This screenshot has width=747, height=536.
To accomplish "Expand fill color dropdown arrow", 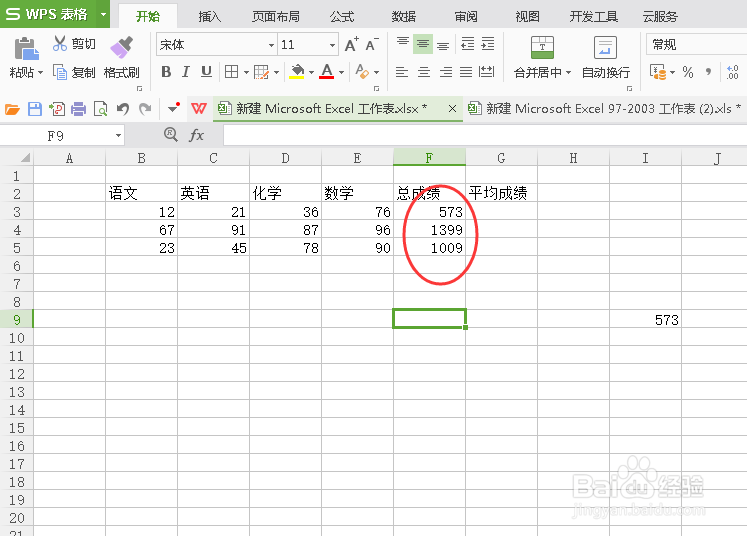I will [311, 72].
